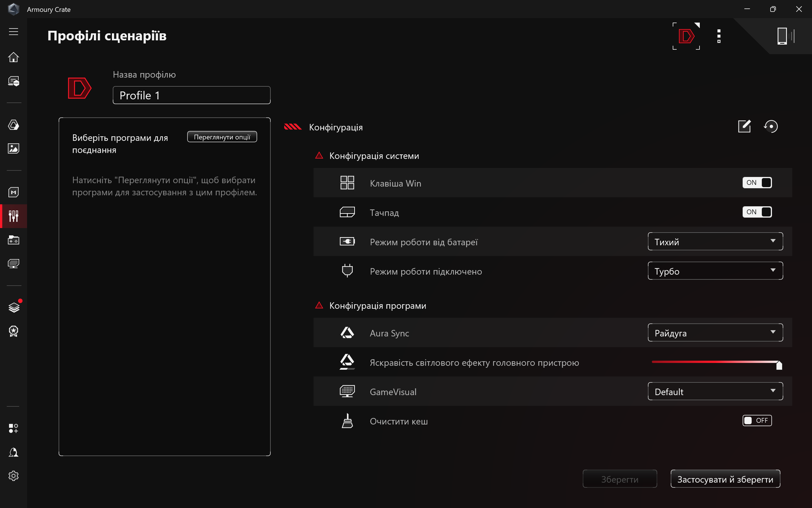
Task: Click the monitor icon in the GameVisual row
Action: (347, 391)
